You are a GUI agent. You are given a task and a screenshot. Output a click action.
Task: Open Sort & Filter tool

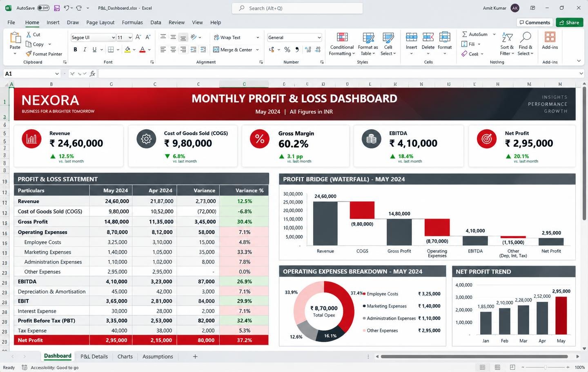[x=507, y=44]
